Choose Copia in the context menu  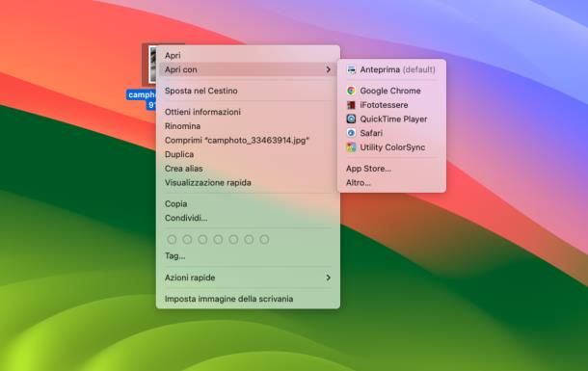click(248, 204)
